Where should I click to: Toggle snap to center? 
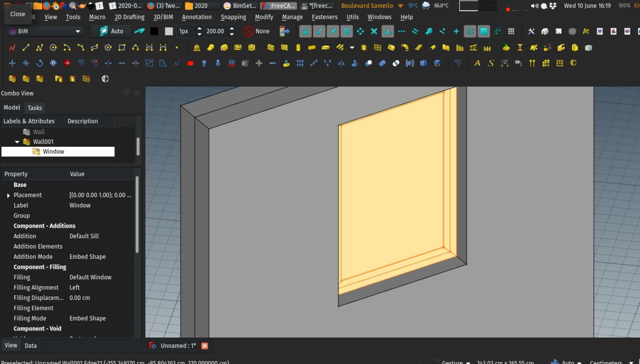point(347,31)
